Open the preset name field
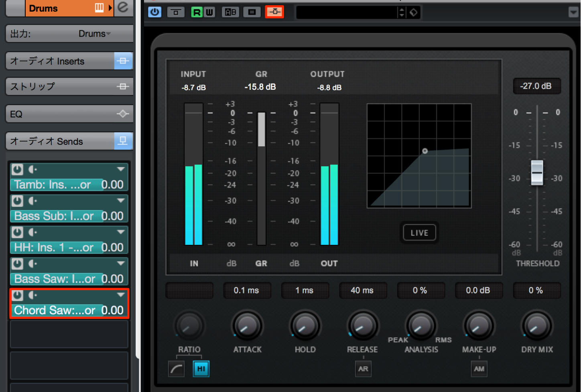The image size is (581, 392). (346, 12)
